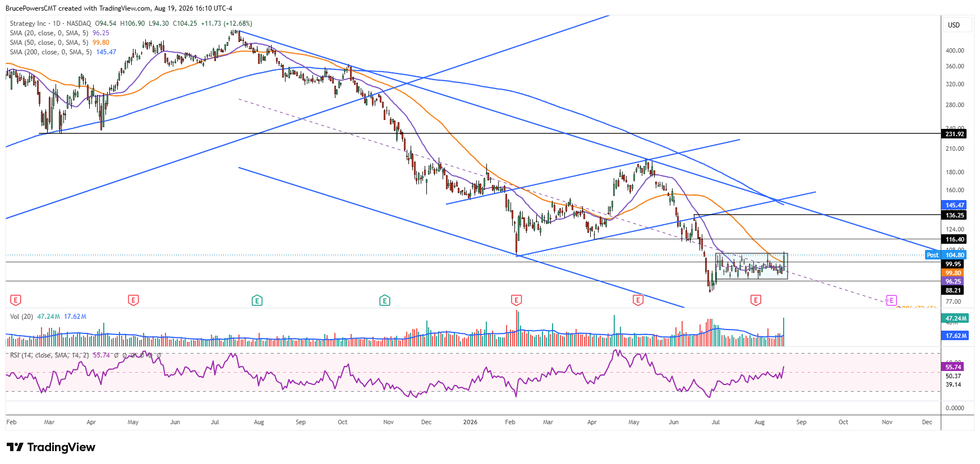This screenshot has width=980, height=464.
Task: Select the SMA 200 indicator legend
Action: (63, 52)
